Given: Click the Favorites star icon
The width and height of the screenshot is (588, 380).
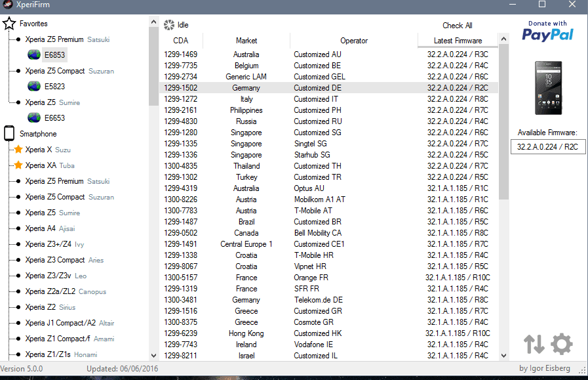Looking at the screenshot, I should click(9, 24).
